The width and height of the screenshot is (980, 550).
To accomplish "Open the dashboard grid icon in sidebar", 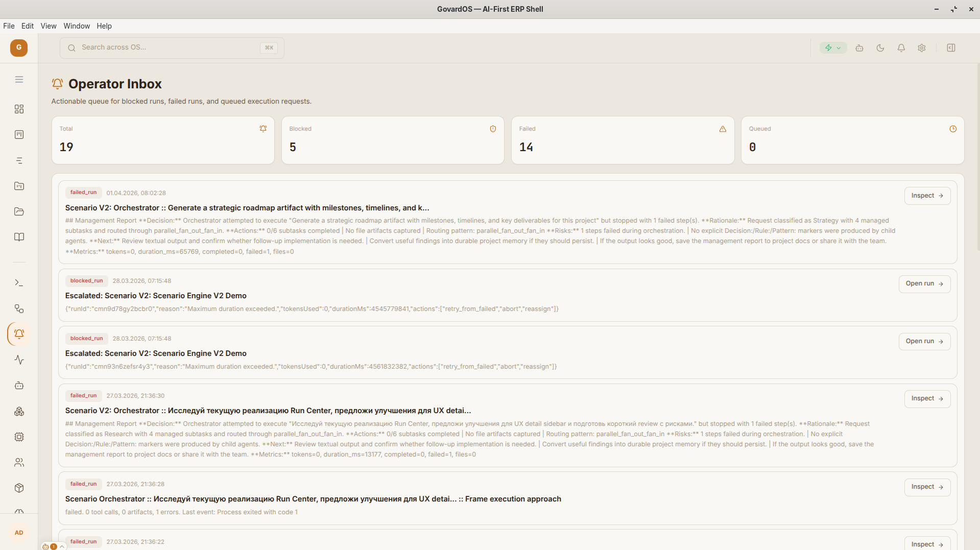I will (x=19, y=109).
